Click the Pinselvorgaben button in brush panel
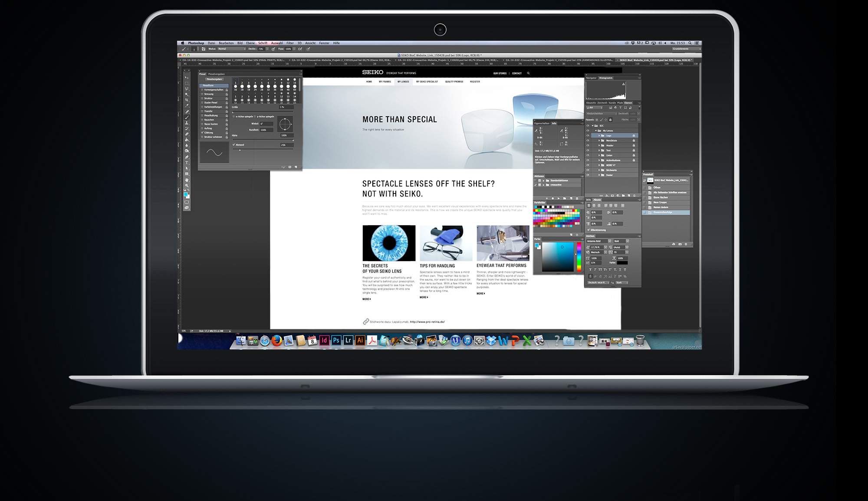This screenshot has height=501, width=868. (x=214, y=79)
